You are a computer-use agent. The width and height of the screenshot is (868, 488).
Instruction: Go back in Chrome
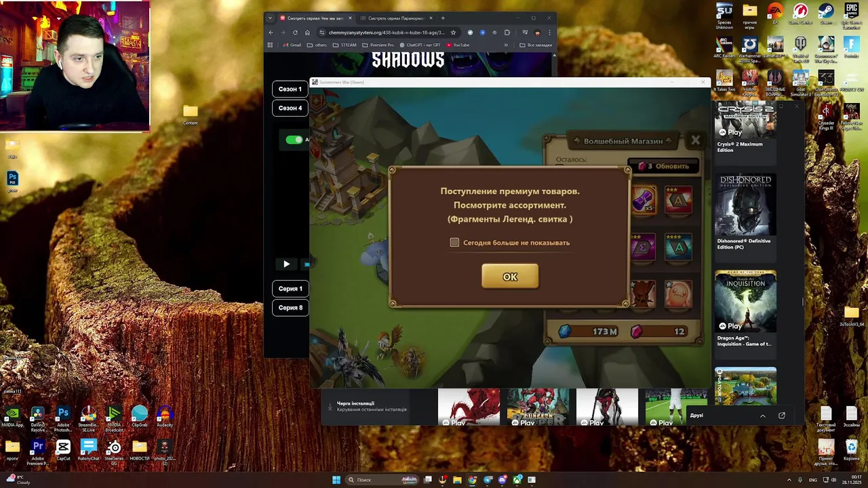click(271, 33)
